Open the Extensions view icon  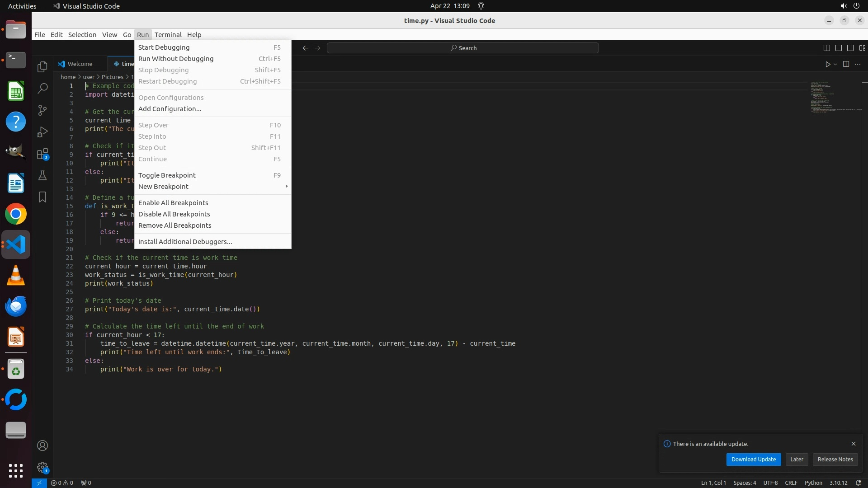pos(42,154)
